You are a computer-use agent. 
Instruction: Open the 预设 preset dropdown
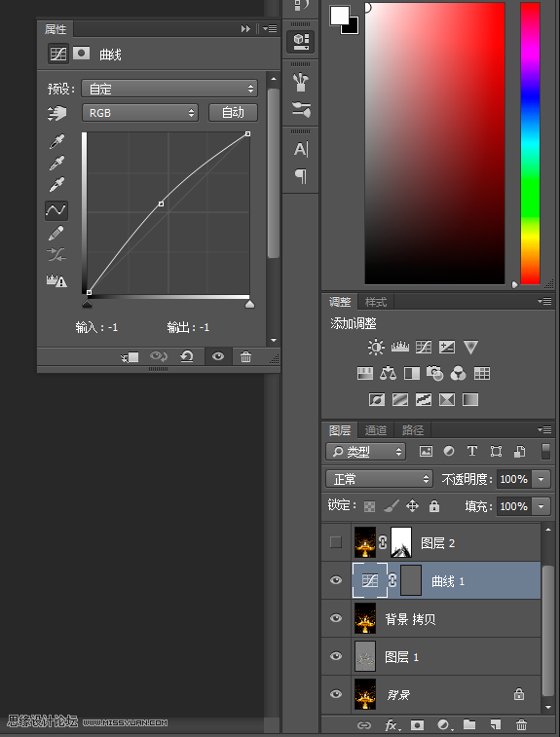[x=169, y=89]
